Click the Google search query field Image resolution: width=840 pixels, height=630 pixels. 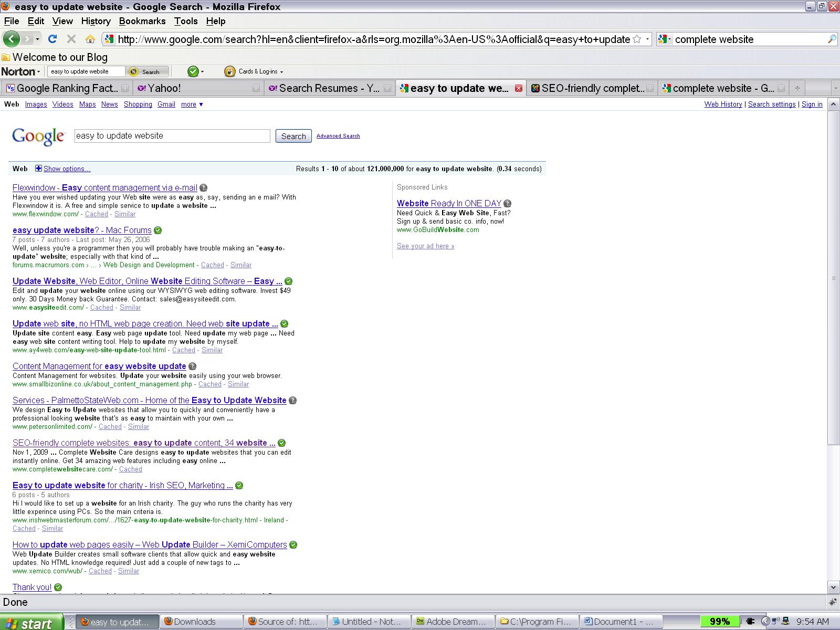(172, 136)
